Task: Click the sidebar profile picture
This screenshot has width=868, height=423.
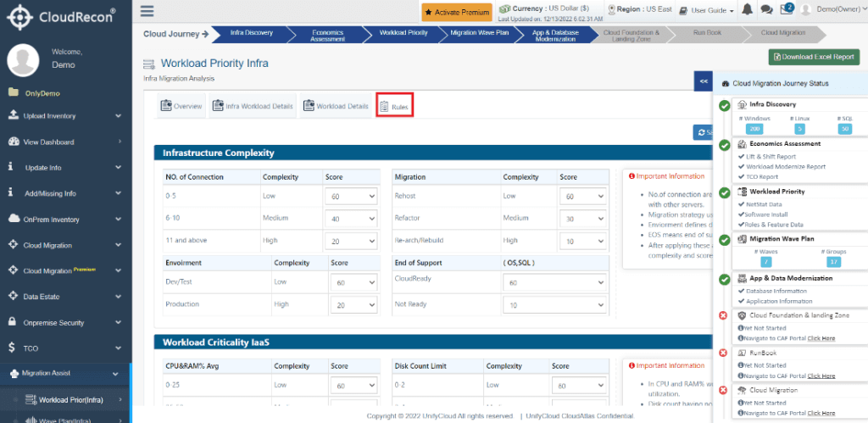Action: (23, 59)
